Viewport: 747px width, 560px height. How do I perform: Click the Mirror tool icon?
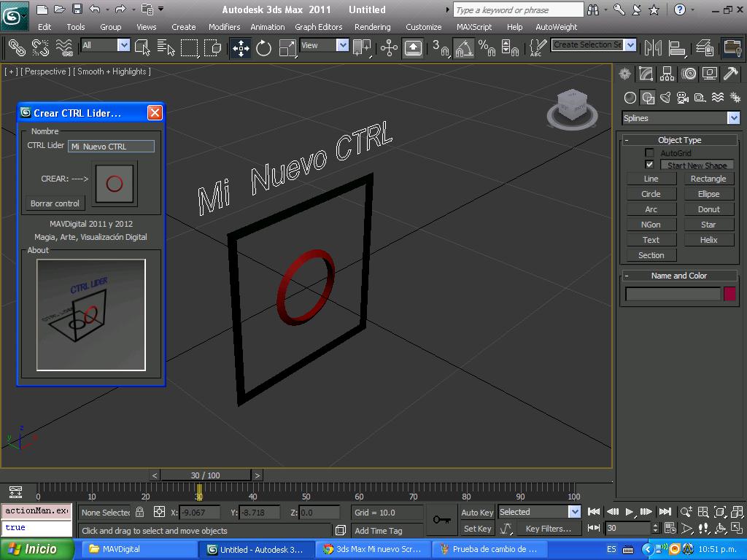pyautogui.click(x=653, y=47)
